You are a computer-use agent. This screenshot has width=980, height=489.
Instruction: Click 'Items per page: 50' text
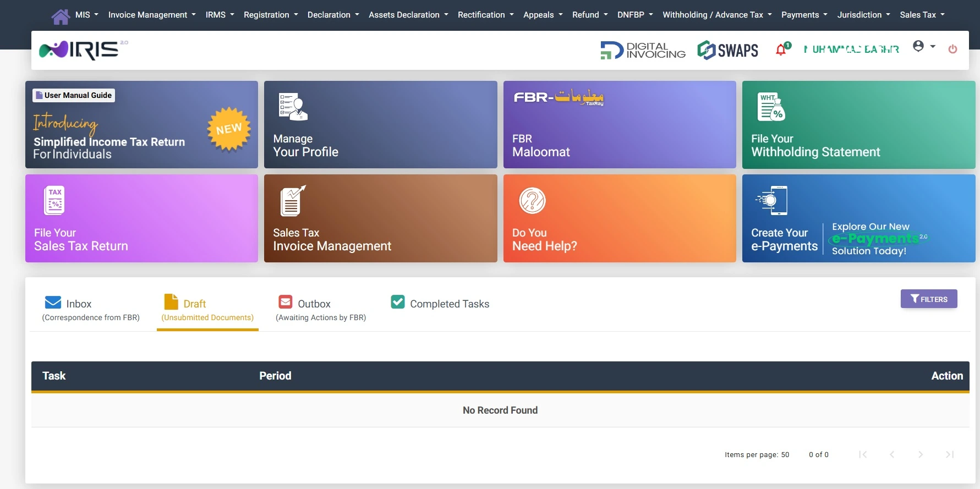(x=757, y=455)
